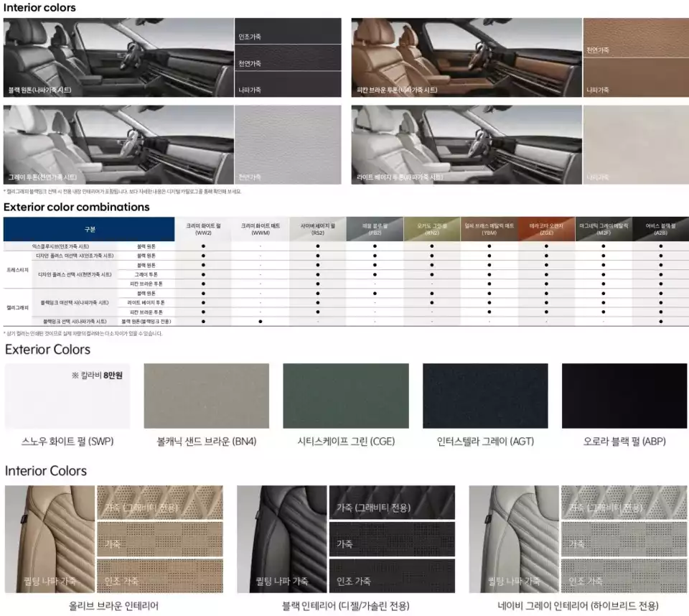Choose 크리미 화이트 매트 (WWM) column header
The height and width of the screenshot is (616, 689).
click(260, 229)
